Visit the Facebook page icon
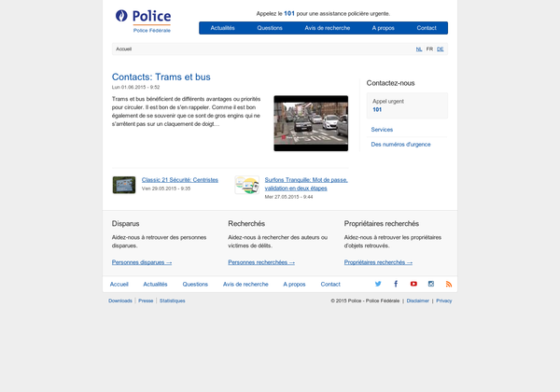Viewport: 560px width, 392px height. coord(396,284)
